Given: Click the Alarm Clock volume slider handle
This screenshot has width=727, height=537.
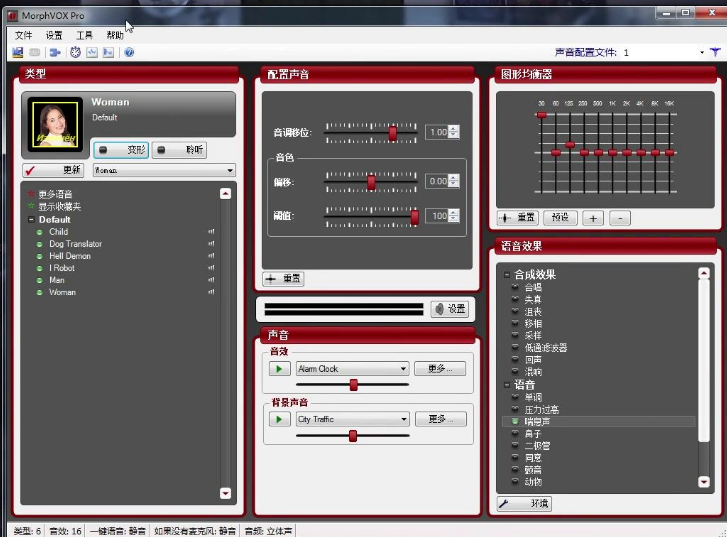Looking at the screenshot, I should [354, 385].
